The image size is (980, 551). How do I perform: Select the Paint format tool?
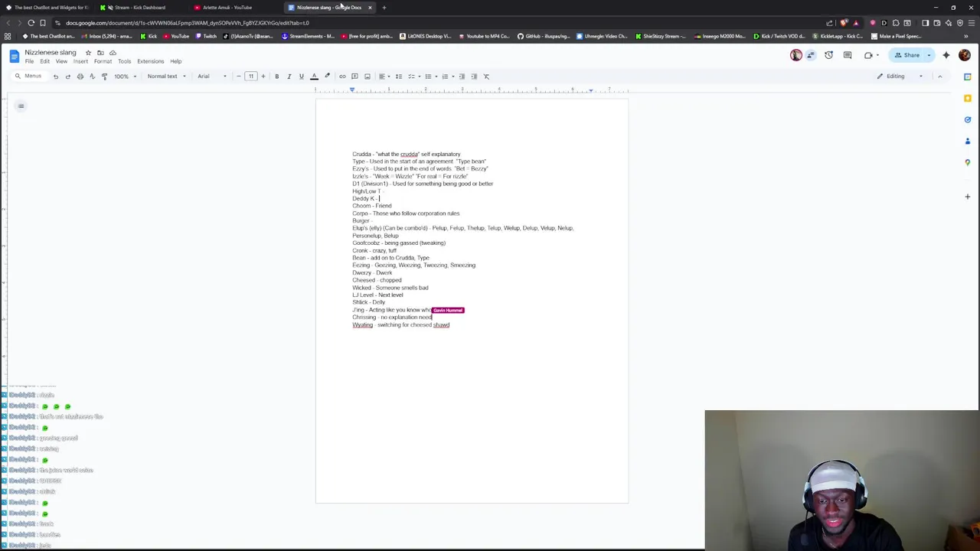(x=104, y=77)
